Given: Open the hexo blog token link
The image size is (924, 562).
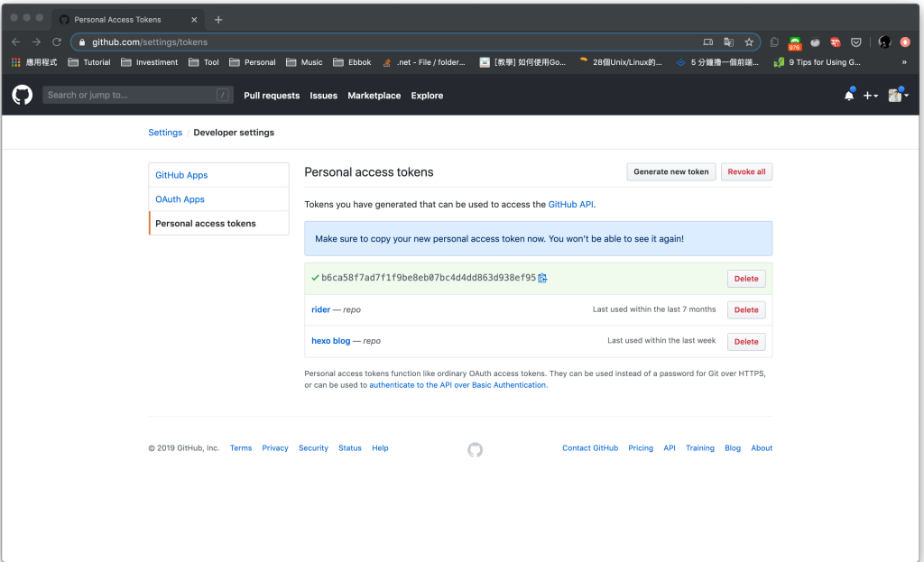Looking at the screenshot, I should click(330, 340).
